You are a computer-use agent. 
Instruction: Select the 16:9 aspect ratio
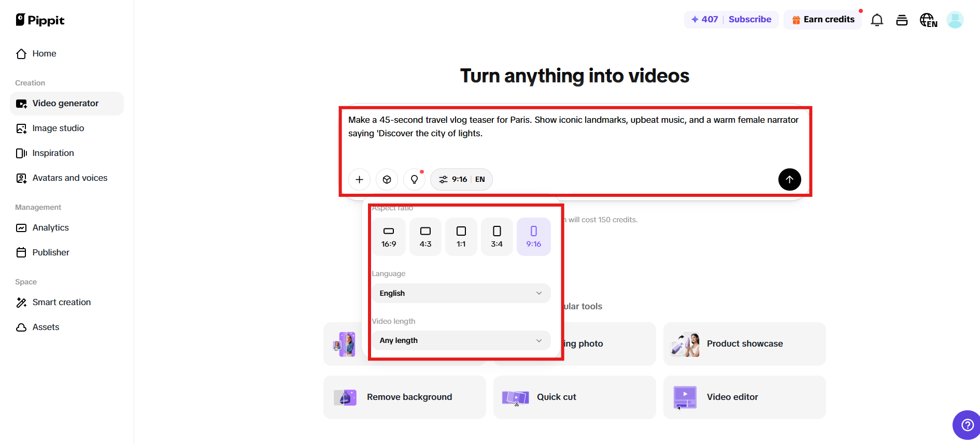[x=389, y=237]
